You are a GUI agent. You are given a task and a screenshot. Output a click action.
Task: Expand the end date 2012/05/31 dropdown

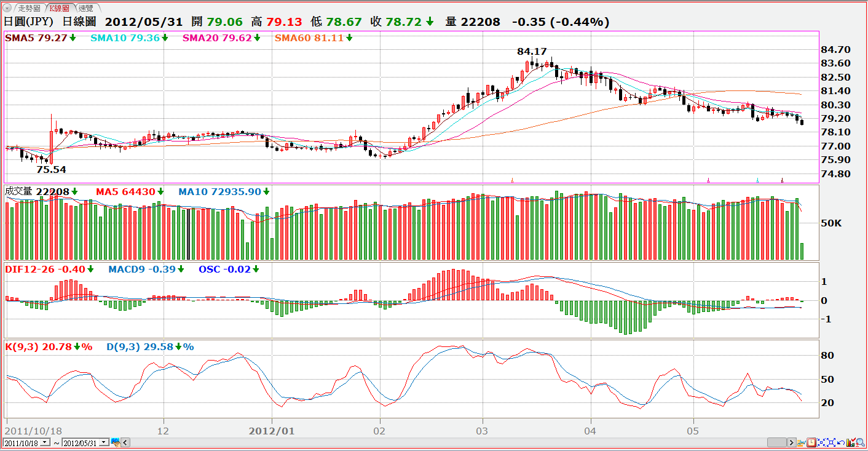coord(104,442)
